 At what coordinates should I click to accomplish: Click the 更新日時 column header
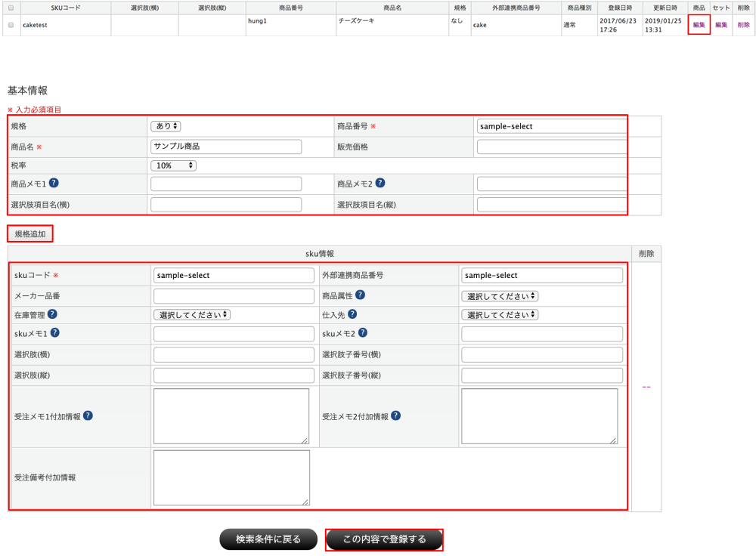(665, 8)
